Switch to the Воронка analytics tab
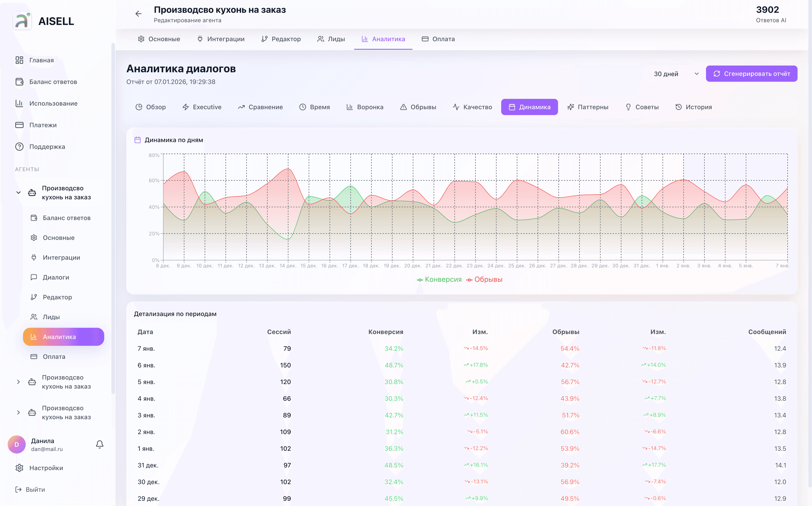 pos(365,107)
